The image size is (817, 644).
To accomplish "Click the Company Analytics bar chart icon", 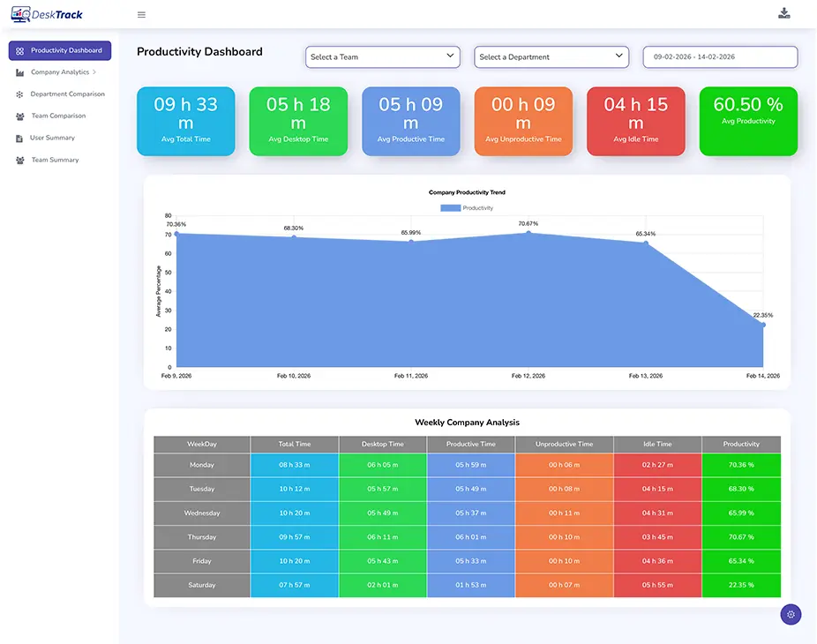I will 19,72.
